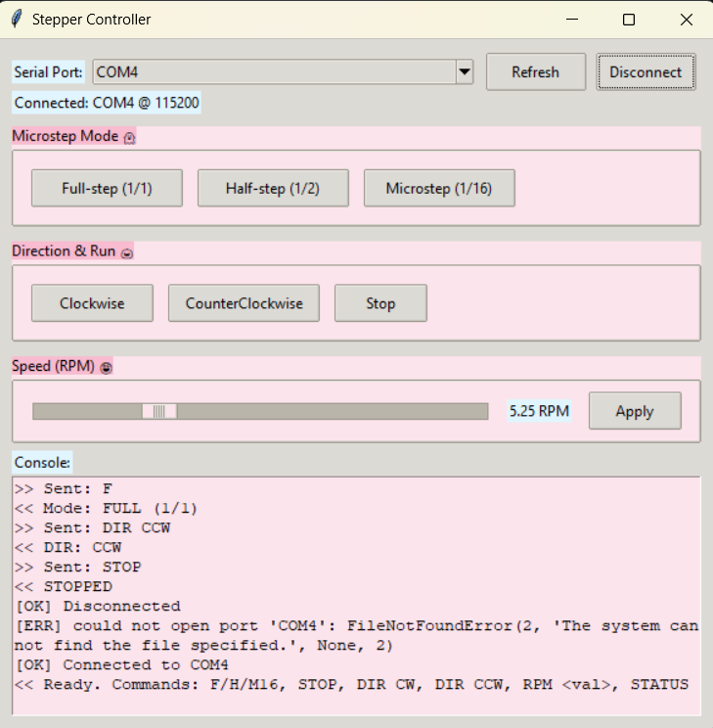
Task: Stop the stepper motor
Action: pos(380,303)
